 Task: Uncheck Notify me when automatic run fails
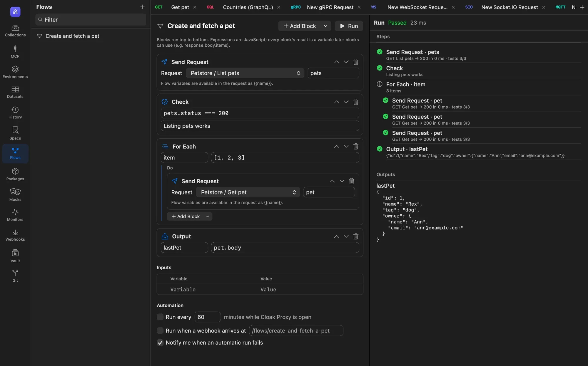pos(160,343)
